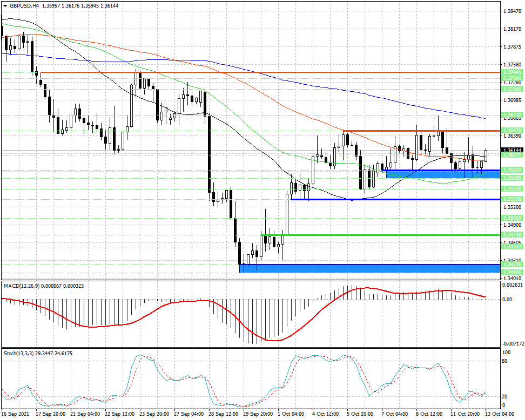Select the green horizontal line at 1.34730
The width and height of the screenshot is (525, 420).
click(380, 226)
